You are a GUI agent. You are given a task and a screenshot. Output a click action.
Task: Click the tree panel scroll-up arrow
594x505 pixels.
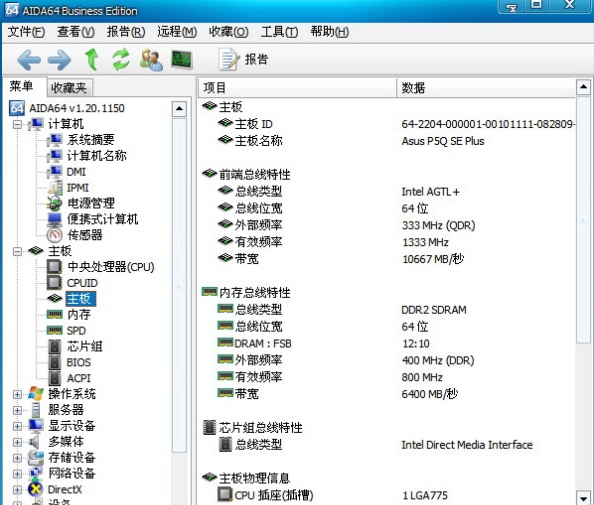179,109
